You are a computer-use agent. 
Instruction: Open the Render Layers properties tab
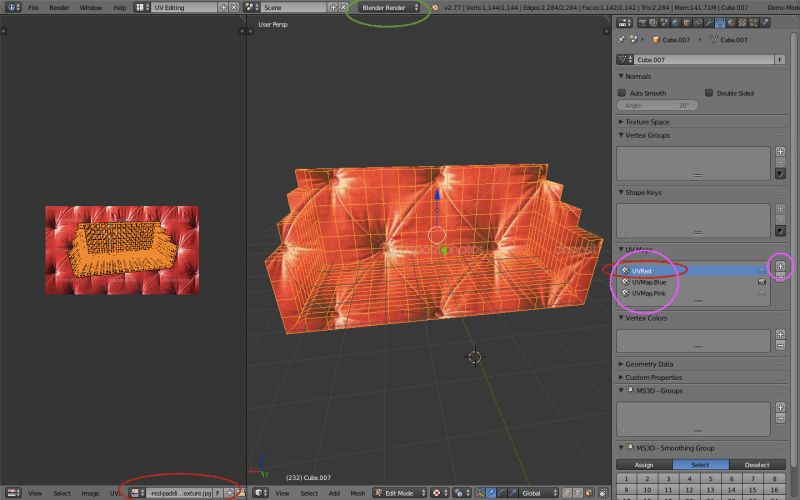click(x=653, y=22)
